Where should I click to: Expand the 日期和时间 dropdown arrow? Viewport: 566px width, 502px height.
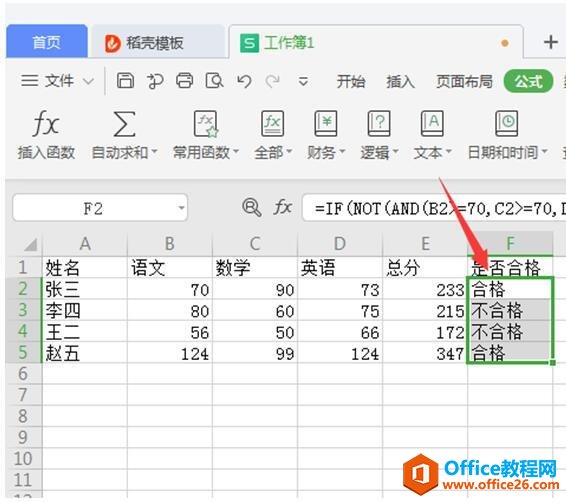click(x=545, y=152)
